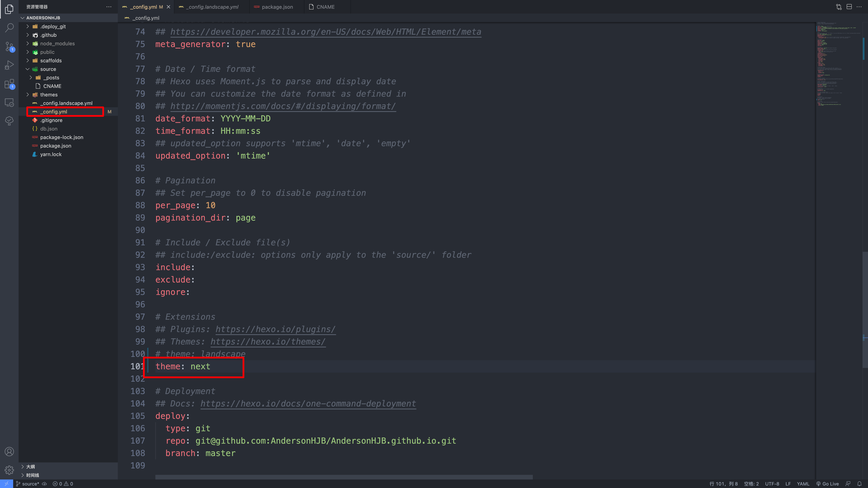This screenshot has width=868, height=488.
Task: Change the UTF-8 encoding setting
Action: click(772, 484)
